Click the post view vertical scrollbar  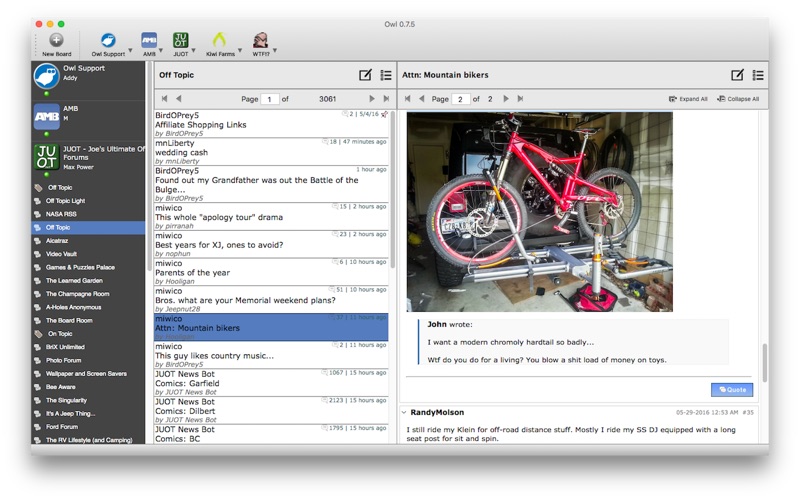point(764,362)
